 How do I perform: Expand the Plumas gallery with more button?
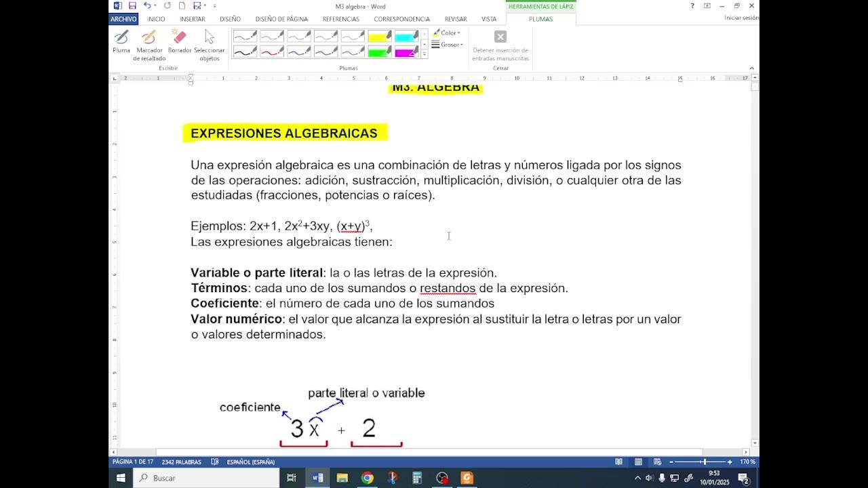click(x=425, y=54)
